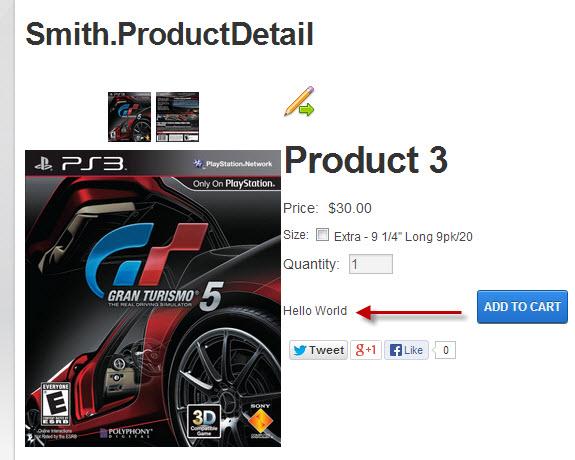Show the back cover thumbnail
Screen dimensions: 575x460
[x=177, y=117]
